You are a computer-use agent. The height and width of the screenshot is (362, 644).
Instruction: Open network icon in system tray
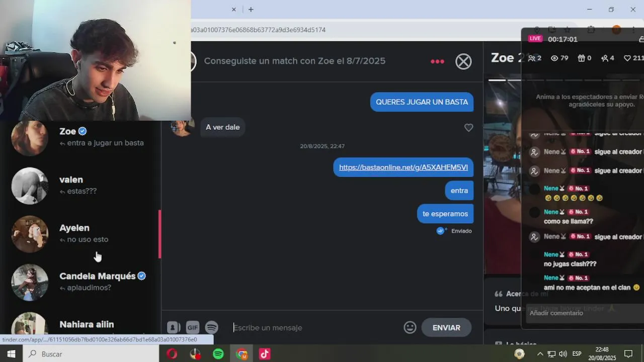click(x=551, y=354)
